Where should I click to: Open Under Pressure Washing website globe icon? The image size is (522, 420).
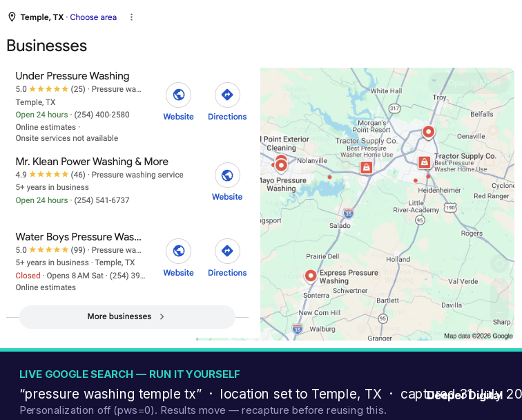coord(178,95)
